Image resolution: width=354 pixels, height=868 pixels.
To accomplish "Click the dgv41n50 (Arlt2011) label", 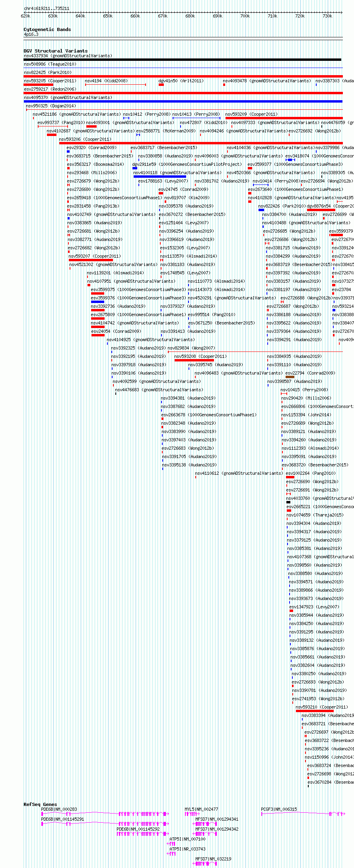I will (x=181, y=81).
